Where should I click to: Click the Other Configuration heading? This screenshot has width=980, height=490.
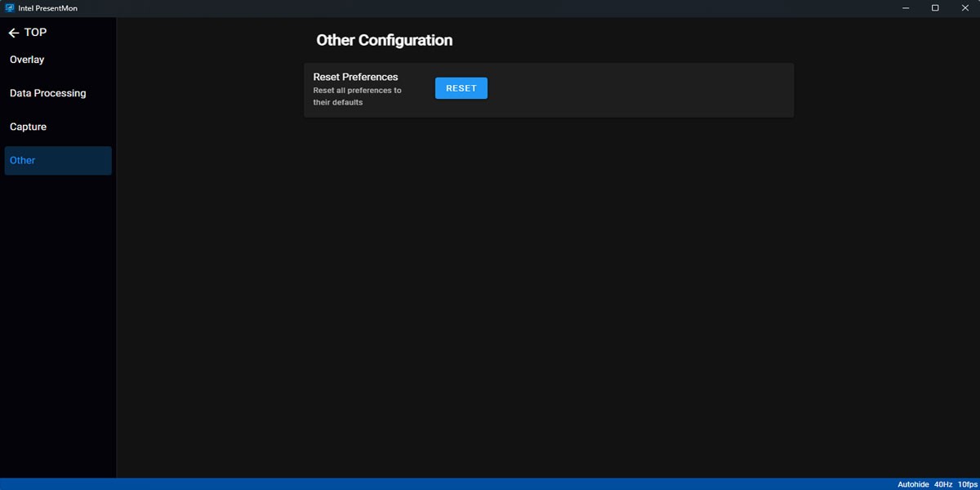click(384, 40)
